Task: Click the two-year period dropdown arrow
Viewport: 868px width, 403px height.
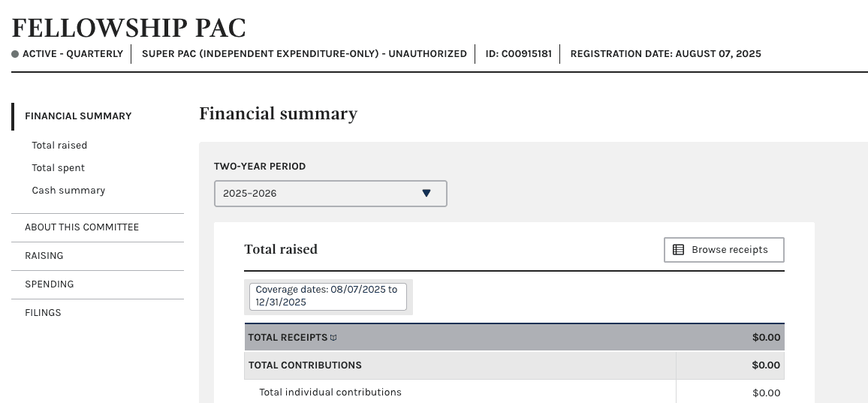Action: (426, 194)
